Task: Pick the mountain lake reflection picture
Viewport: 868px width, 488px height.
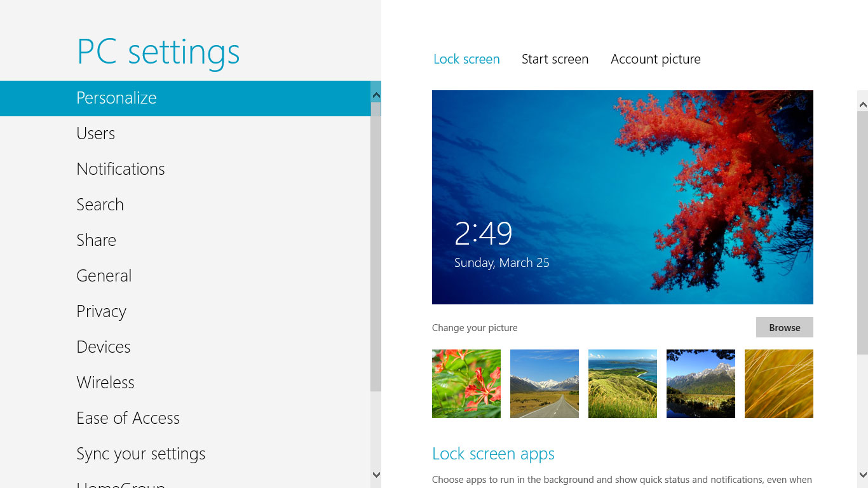Action: click(701, 384)
